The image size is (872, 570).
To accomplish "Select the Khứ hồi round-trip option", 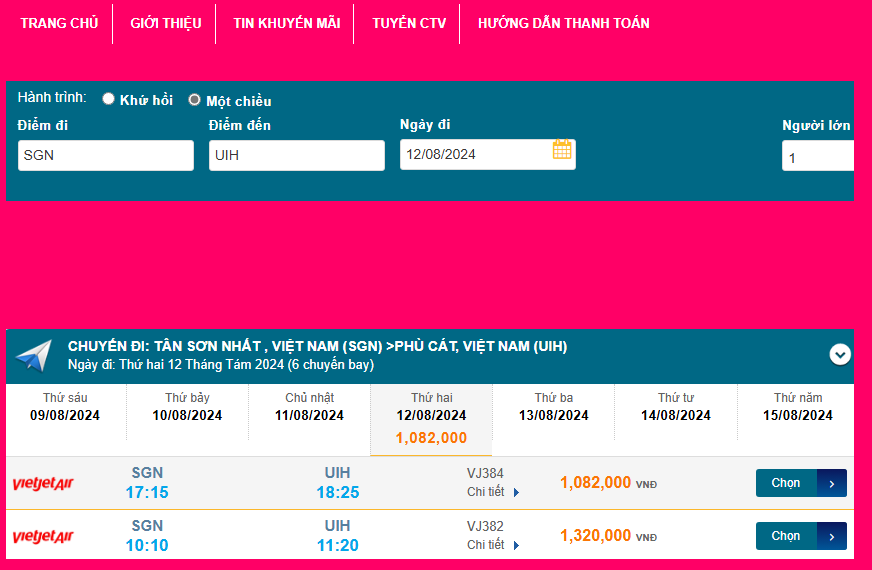I will (x=109, y=99).
